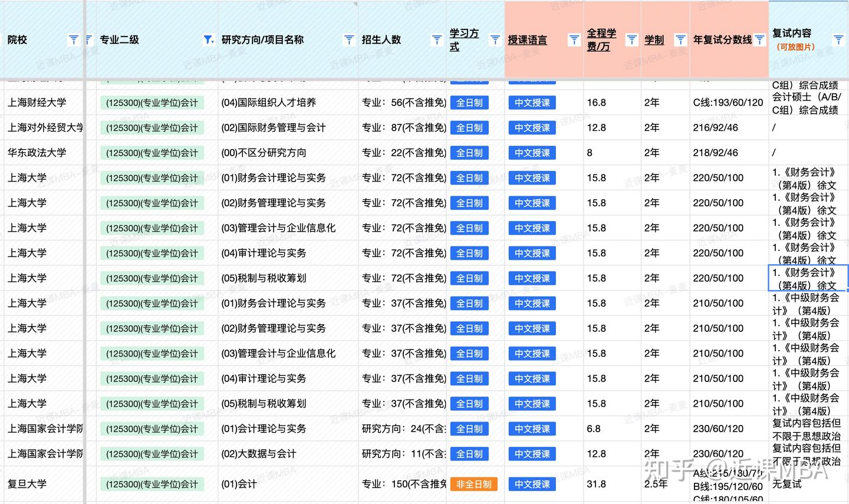Open the 学制 column filter icon
849x504 pixels.
click(681, 39)
